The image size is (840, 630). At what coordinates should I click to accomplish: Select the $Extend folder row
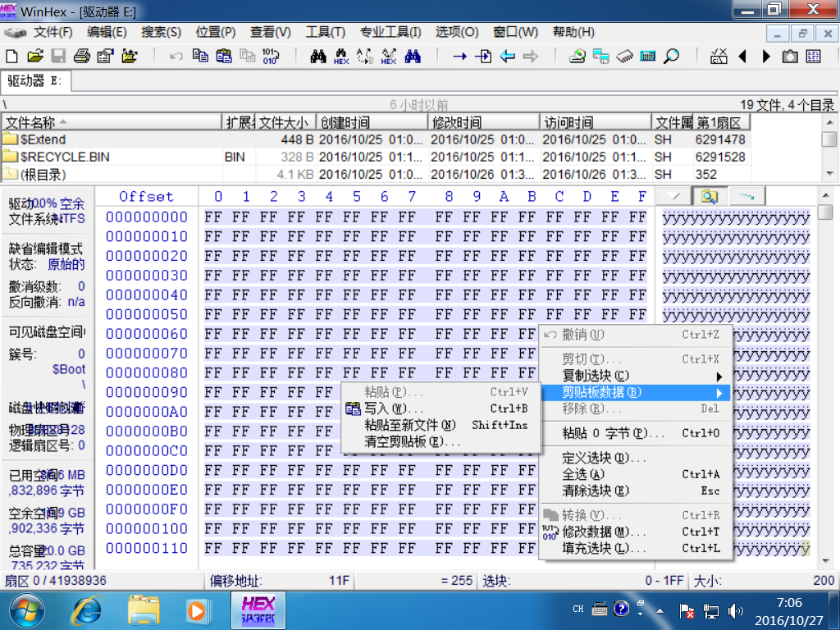point(375,139)
